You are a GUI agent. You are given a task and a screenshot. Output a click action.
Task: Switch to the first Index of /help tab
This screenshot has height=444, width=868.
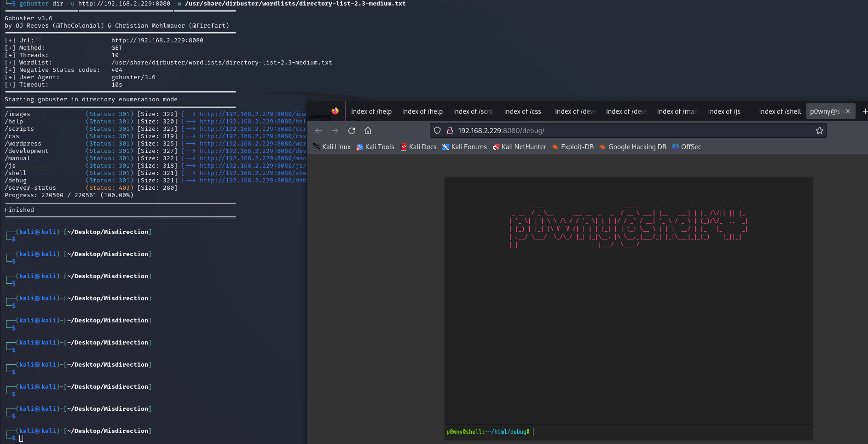click(x=371, y=111)
